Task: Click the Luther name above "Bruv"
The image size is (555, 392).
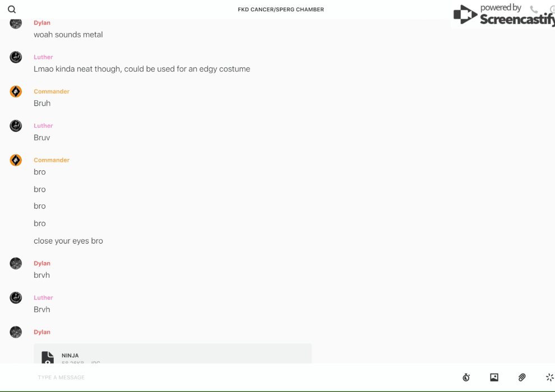Action: coord(43,125)
